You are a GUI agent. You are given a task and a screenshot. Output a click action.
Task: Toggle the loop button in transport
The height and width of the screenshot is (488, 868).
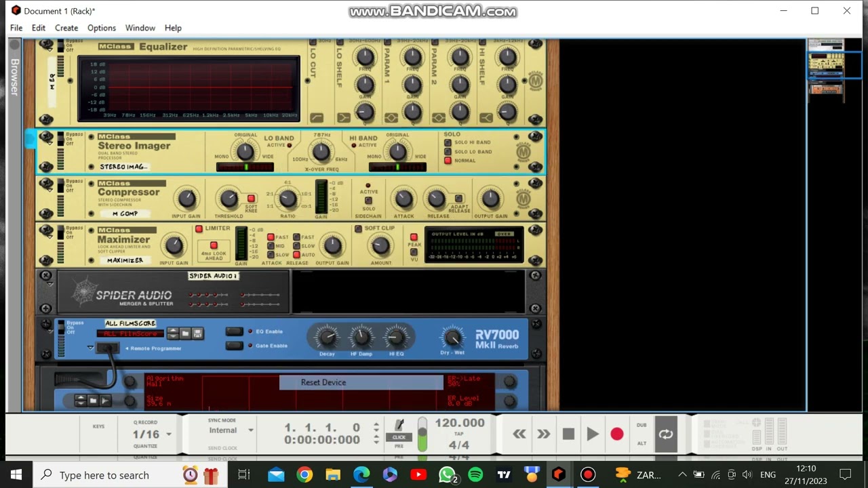click(666, 434)
